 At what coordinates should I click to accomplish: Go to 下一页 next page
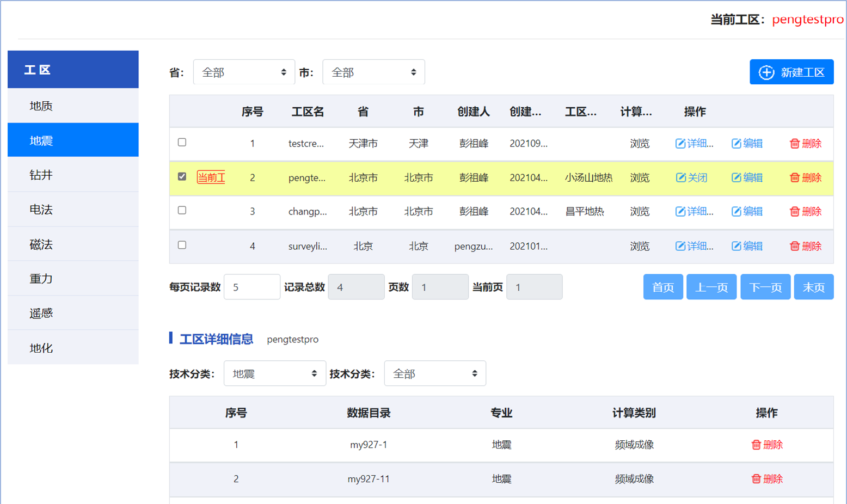(765, 287)
